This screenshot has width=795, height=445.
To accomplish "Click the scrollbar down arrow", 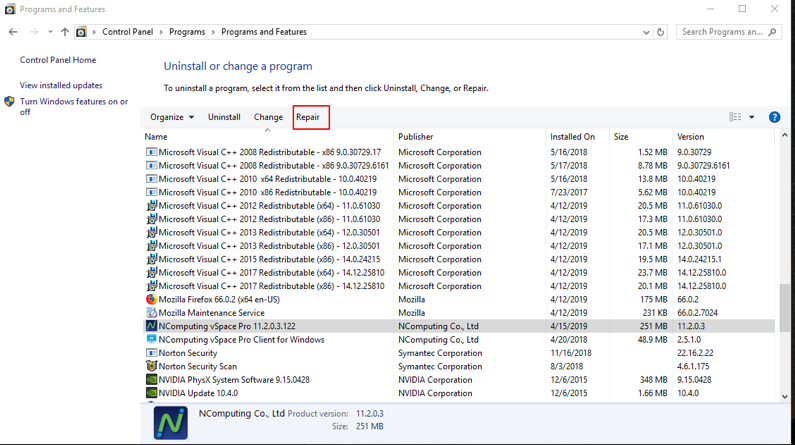I will click(784, 397).
